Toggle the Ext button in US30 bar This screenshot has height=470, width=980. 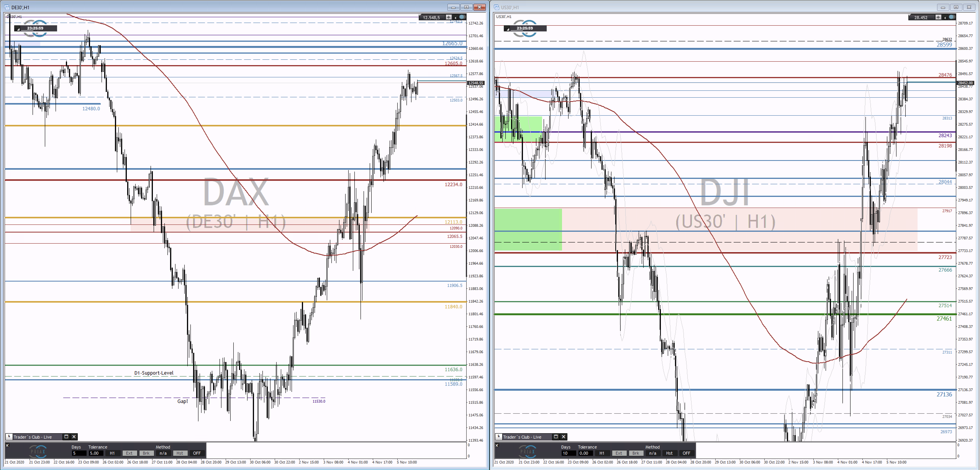click(x=619, y=453)
